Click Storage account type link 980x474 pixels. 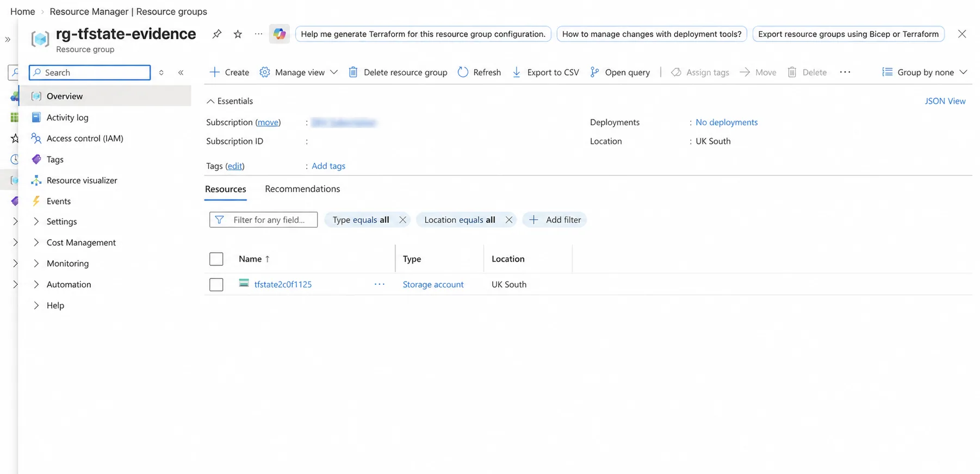coord(433,284)
